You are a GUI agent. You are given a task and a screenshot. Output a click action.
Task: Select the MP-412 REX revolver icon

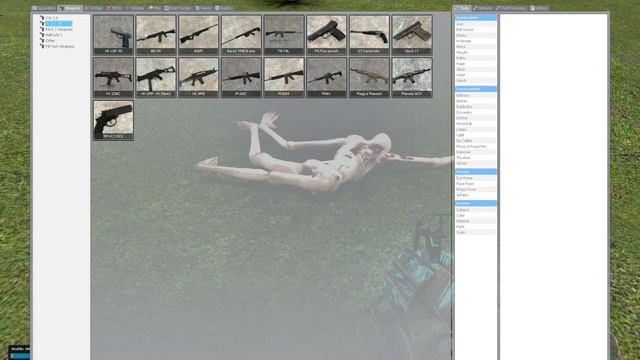pyautogui.click(x=113, y=120)
